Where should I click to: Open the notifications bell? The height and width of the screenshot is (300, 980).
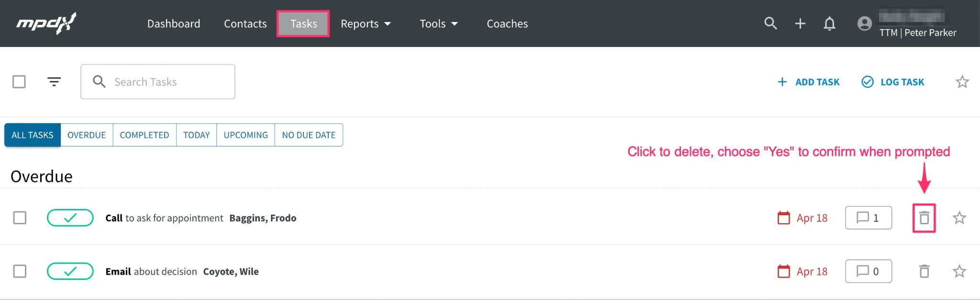[830, 23]
